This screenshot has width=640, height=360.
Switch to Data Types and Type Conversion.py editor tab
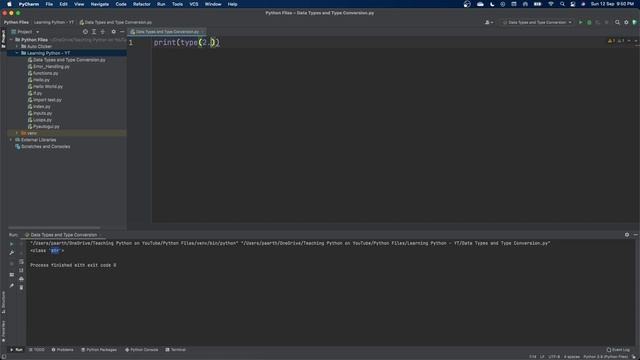(x=167, y=32)
